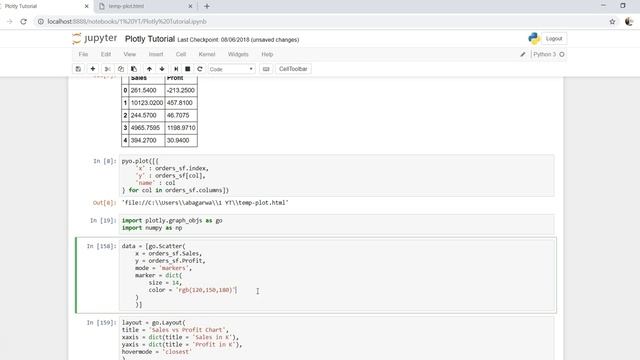Open the Kernel menu
Screen dimensions: 640x360
(x=207, y=54)
